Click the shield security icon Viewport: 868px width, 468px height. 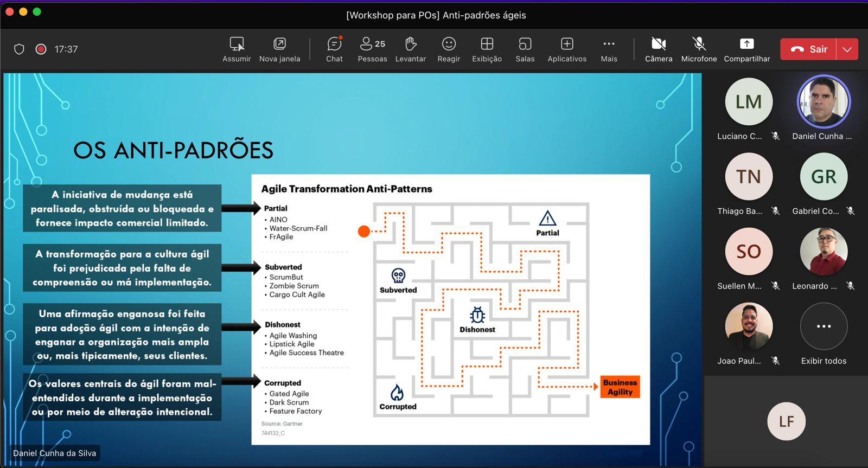(19, 49)
